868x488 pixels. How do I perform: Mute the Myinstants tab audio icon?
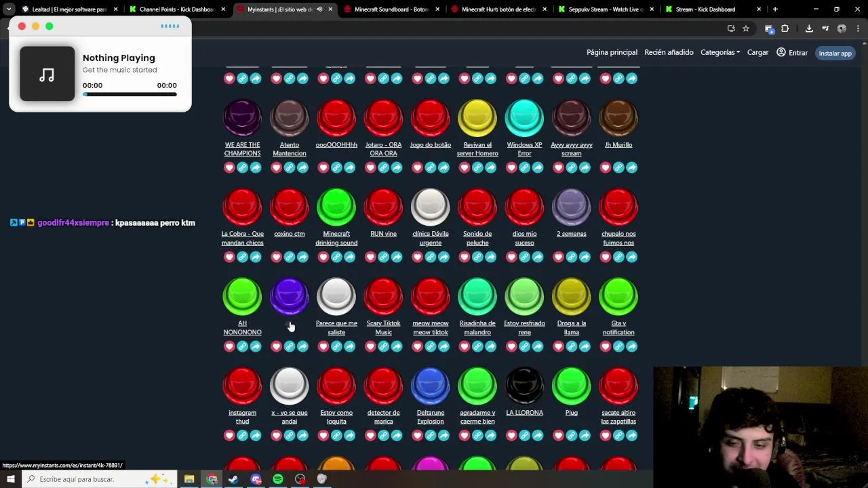[319, 9]
